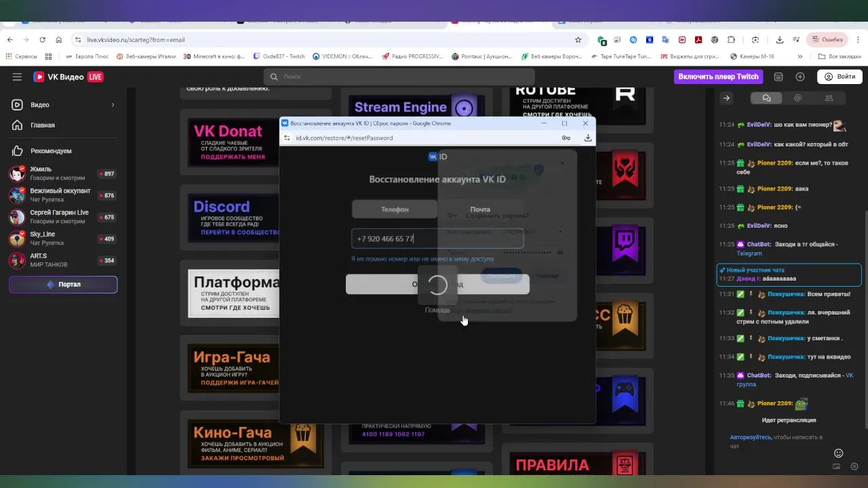Screen dimensions: 868x488
Task: Switch to the chat messages tab
Action: point(766,98)
